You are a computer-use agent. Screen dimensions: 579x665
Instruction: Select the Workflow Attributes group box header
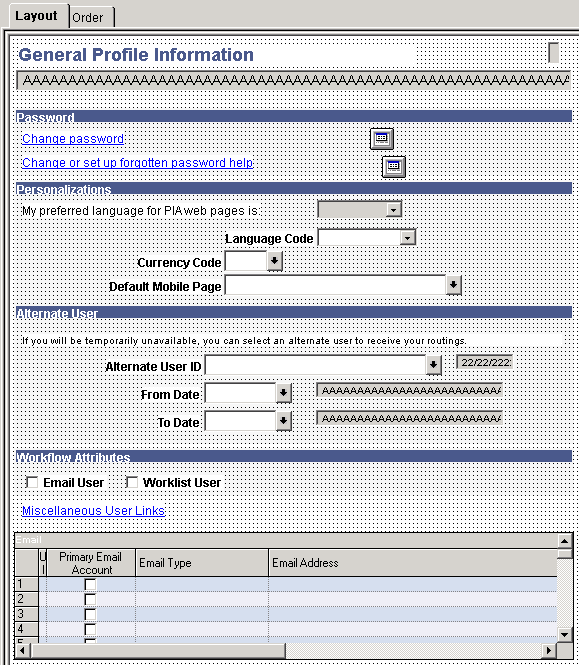click(294, 456)
